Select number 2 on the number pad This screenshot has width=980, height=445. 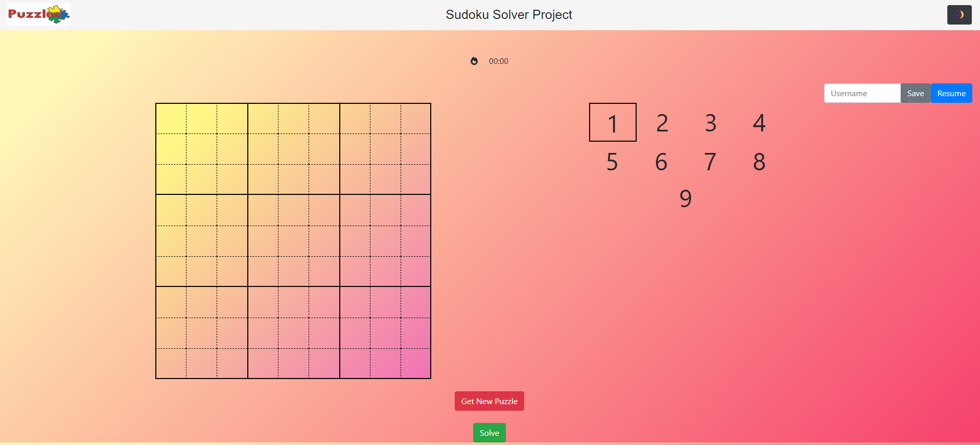click(661, 123)
